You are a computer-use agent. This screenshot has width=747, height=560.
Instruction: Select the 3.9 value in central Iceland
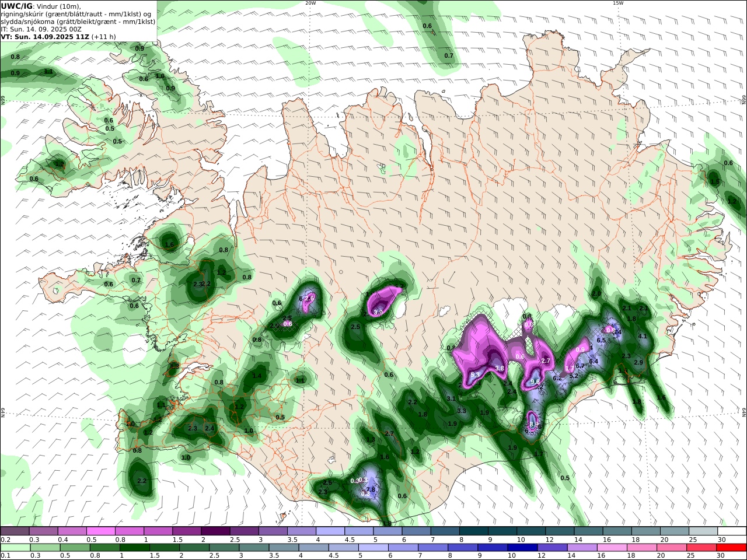pyautogui.click(x=378, y=312)
